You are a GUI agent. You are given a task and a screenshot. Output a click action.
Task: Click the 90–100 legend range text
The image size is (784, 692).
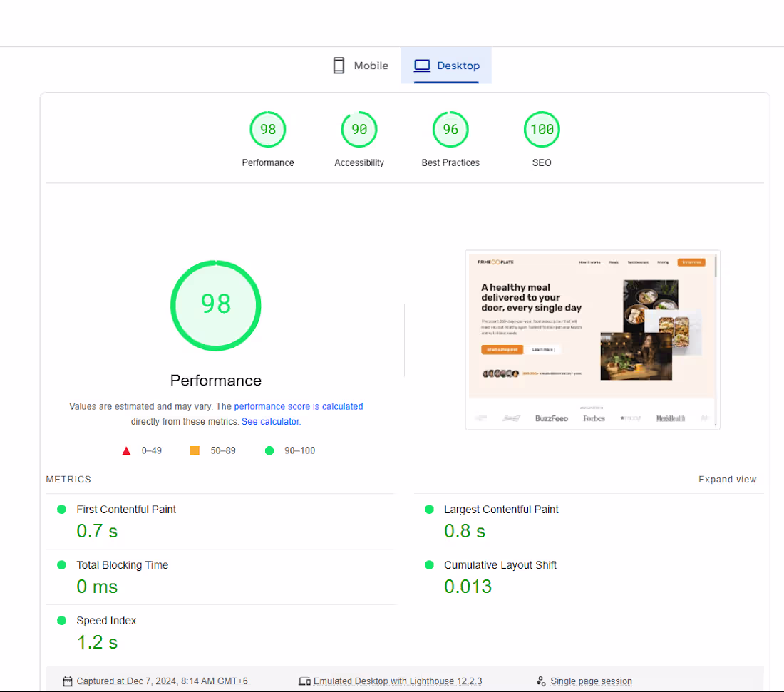(300, 451)
